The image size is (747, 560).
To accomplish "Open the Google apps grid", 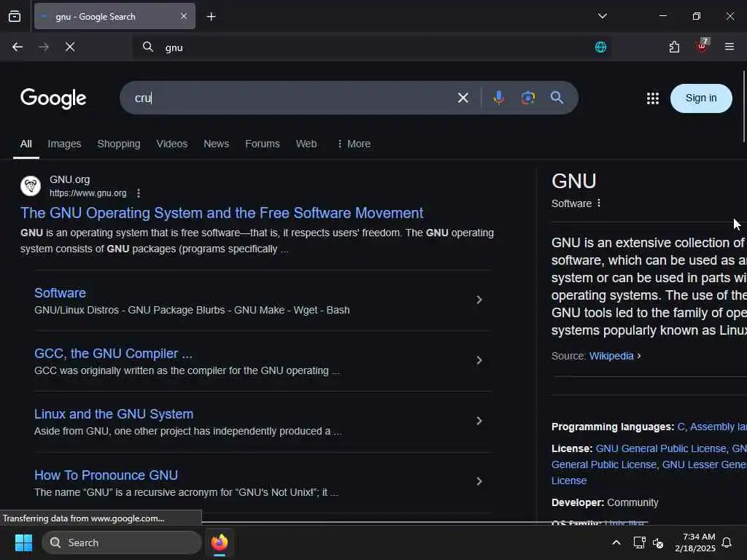I will tap(653, 98).
